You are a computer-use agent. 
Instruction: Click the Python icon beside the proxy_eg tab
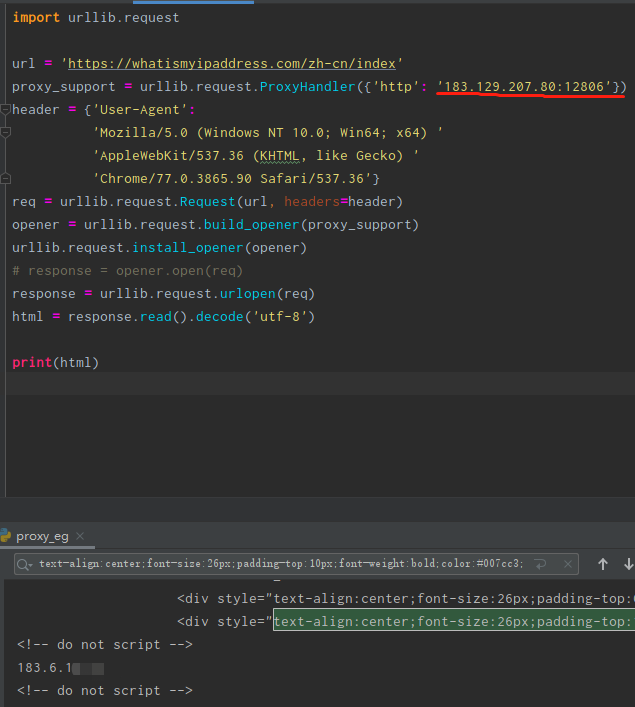tap(6, 536)
